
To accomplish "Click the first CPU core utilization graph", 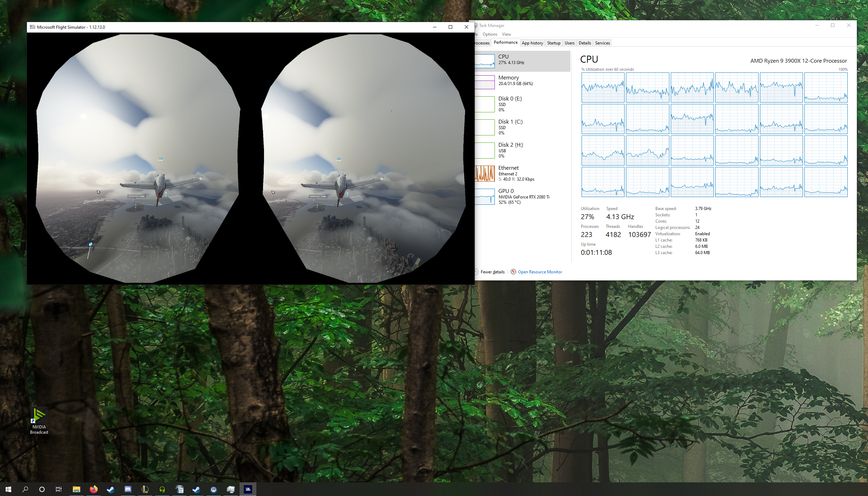I will pyautogui.click(x=603, y=88).
